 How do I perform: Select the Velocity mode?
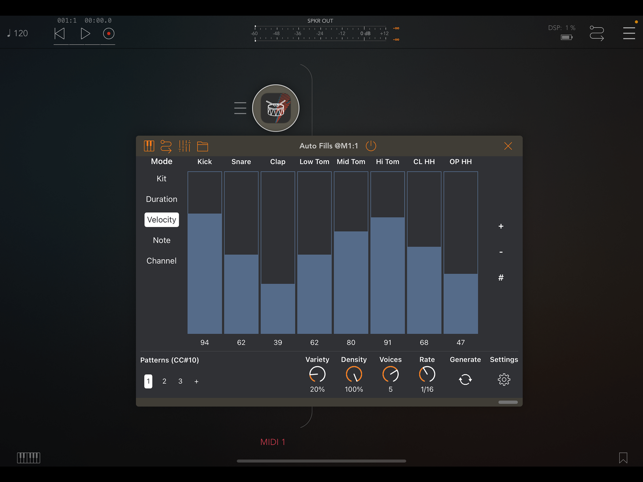point(161,220)
